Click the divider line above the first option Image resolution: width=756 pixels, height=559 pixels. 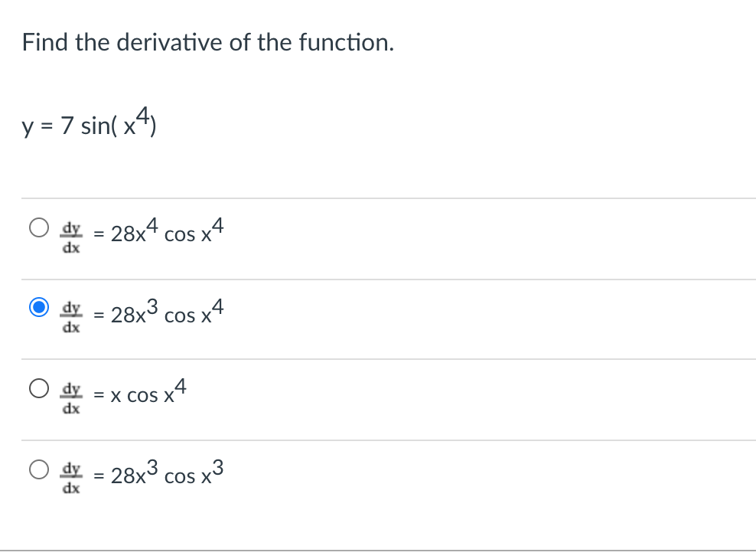tap(378, 196)
